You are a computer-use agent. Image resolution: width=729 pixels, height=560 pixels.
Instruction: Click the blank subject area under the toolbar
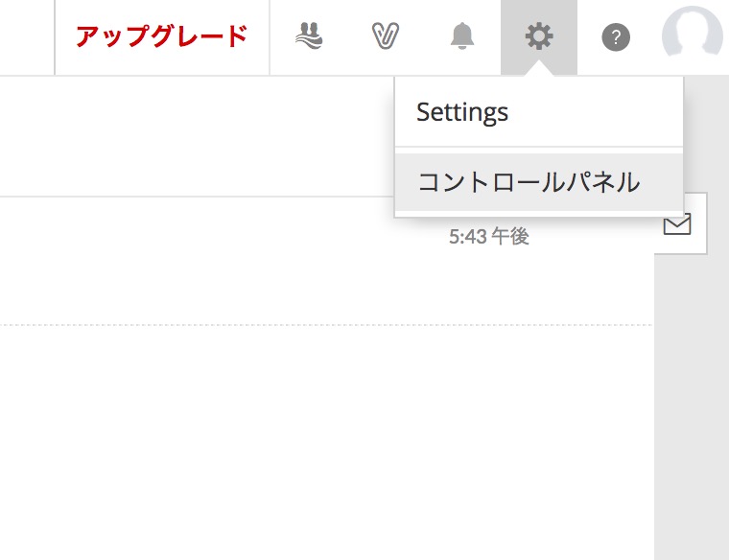(196, 136)
